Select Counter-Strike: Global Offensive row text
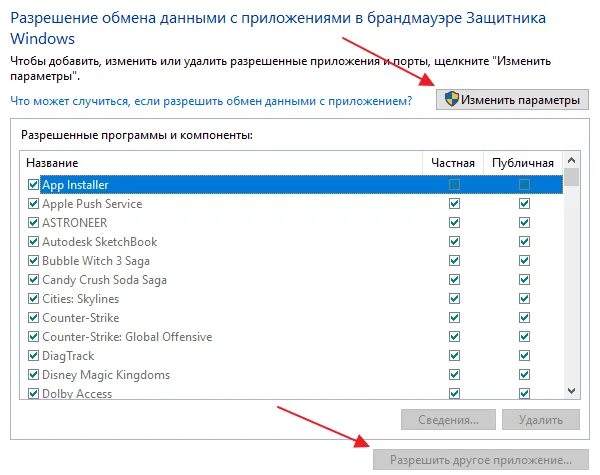Screen dimensions: 600x475 tap(127, 337)
